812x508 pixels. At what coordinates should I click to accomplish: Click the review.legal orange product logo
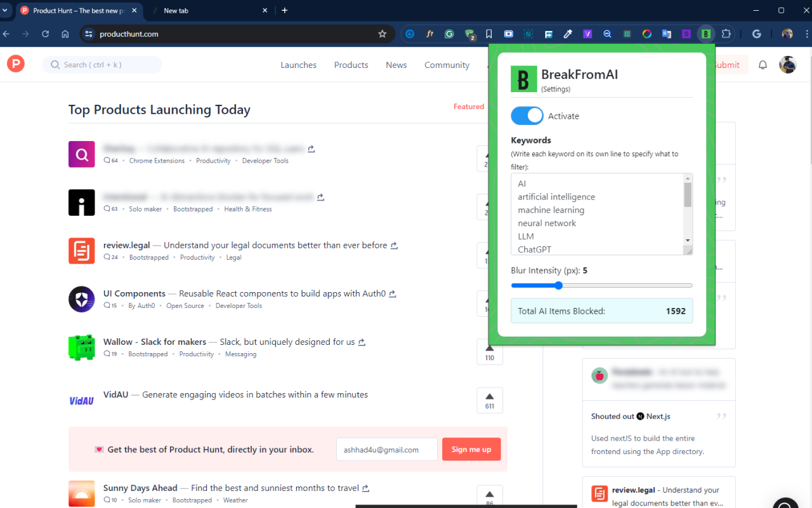coord(82,251)
